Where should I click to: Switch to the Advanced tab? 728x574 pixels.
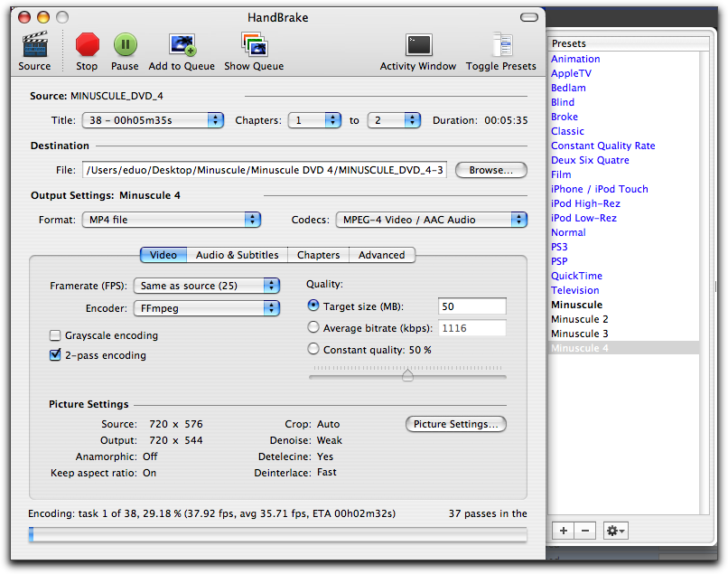[x=382, y=255]
